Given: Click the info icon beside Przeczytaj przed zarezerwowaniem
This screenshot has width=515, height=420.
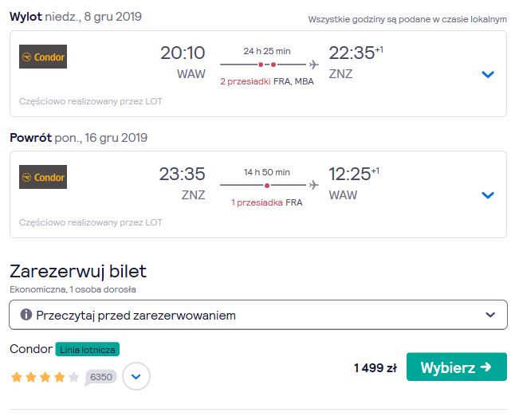Looking at the screenshot, I should point(26,315).
